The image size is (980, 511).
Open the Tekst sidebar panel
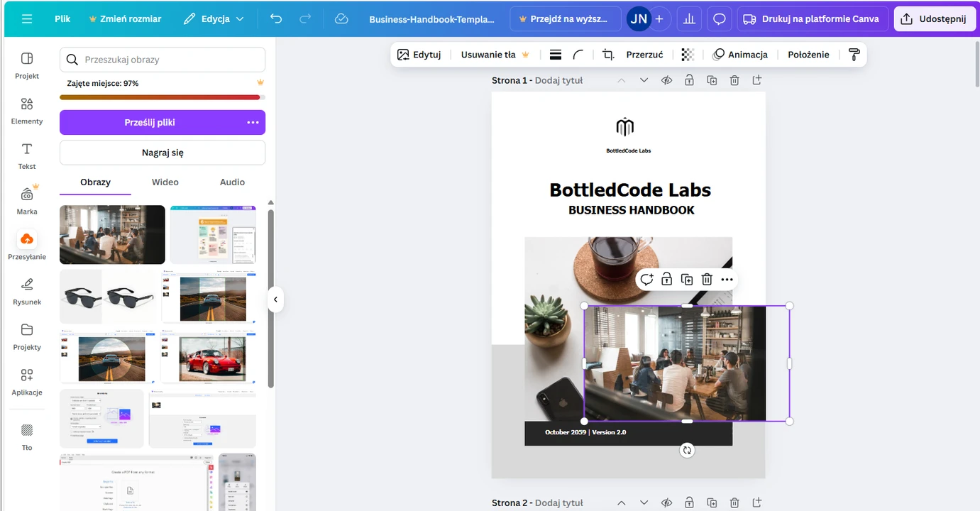pyautogui.click(x=27, y=155)
